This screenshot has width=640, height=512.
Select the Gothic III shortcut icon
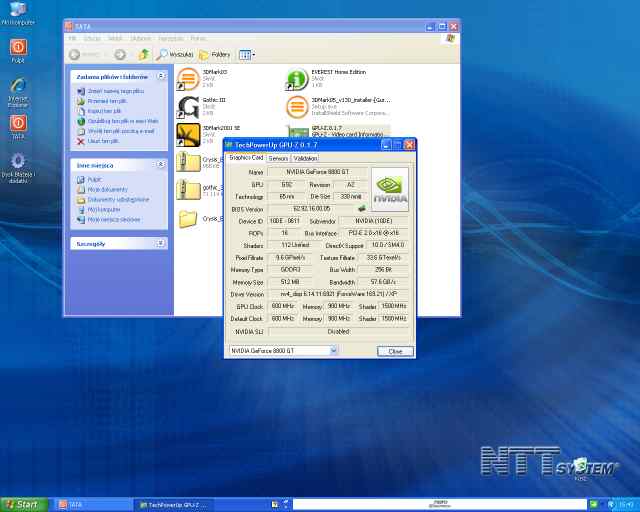pos(189,107)
